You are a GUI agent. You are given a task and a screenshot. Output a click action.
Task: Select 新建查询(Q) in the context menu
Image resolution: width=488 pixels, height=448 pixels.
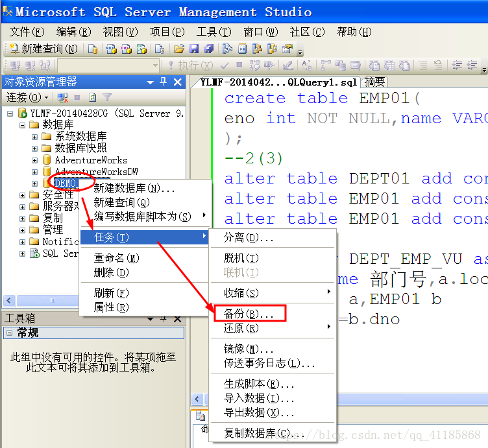[x=122, y=202]
